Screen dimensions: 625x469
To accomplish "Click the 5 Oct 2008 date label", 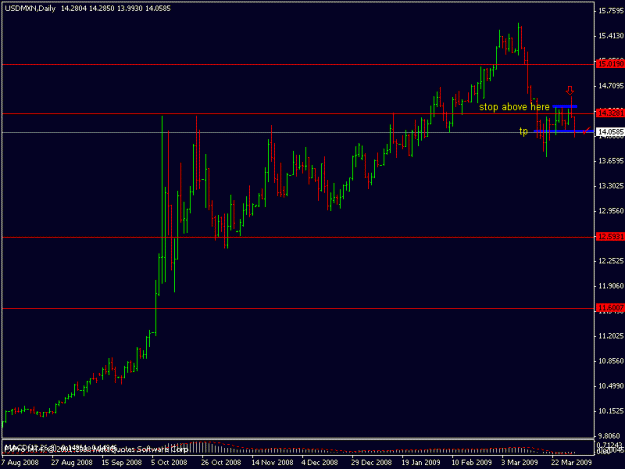I will (x=169, y=462).
